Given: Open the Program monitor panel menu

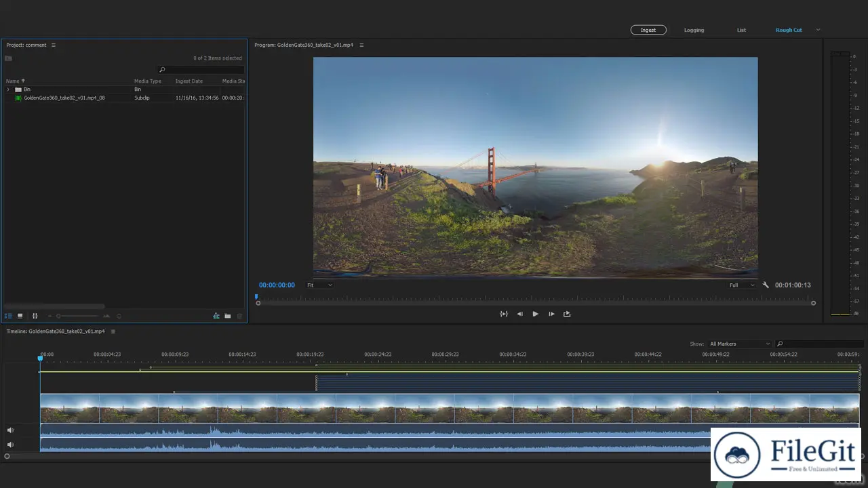Looking at the screenshot, I should click(361, 45).
